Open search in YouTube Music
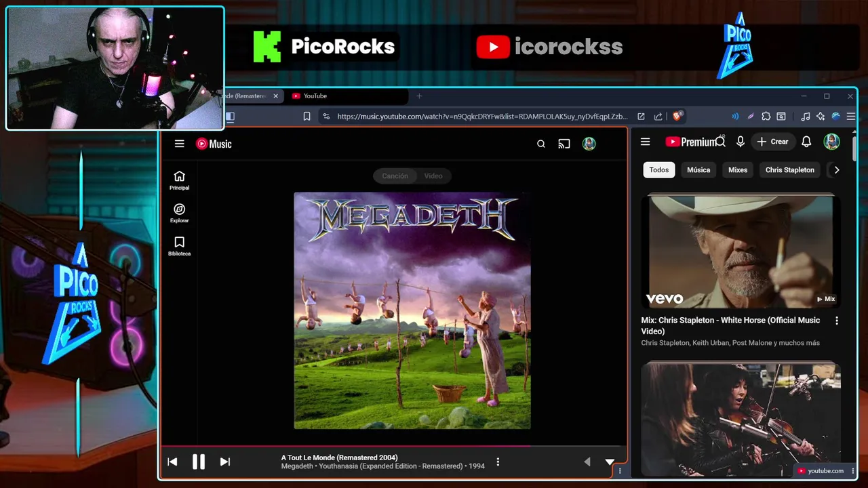This screenshot has width=868, height=488. point(541,144)
